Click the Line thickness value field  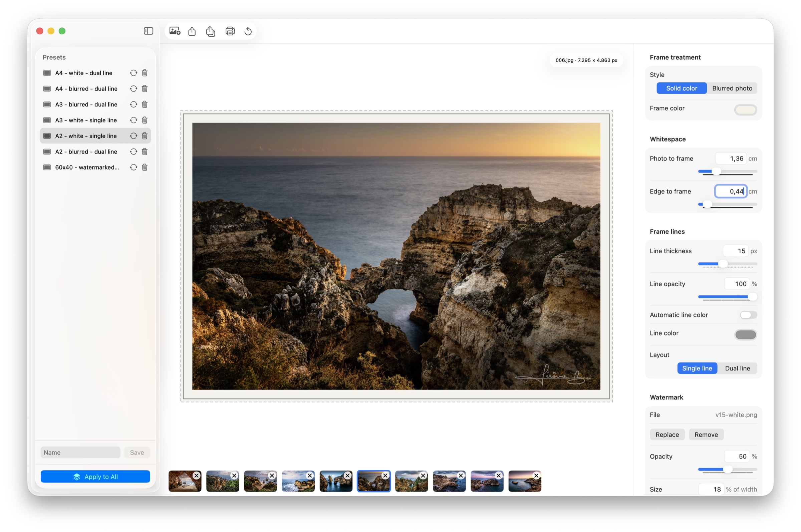click(735, 251)
